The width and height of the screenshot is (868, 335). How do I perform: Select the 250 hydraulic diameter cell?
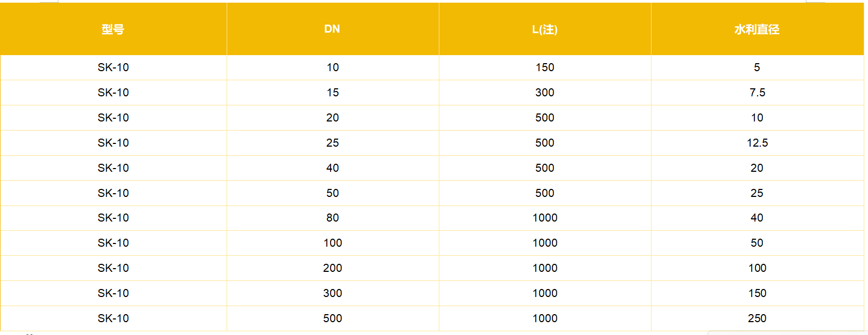pos(757,318)
